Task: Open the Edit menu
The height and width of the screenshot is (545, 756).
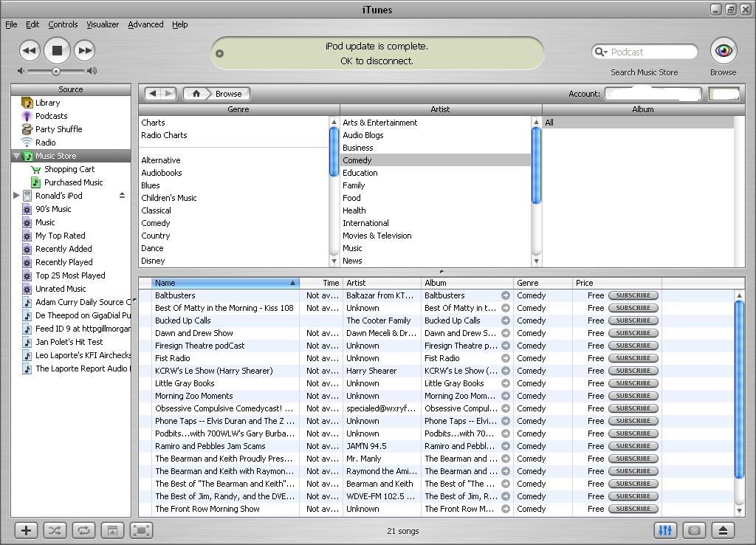Action: pos(32,24)
